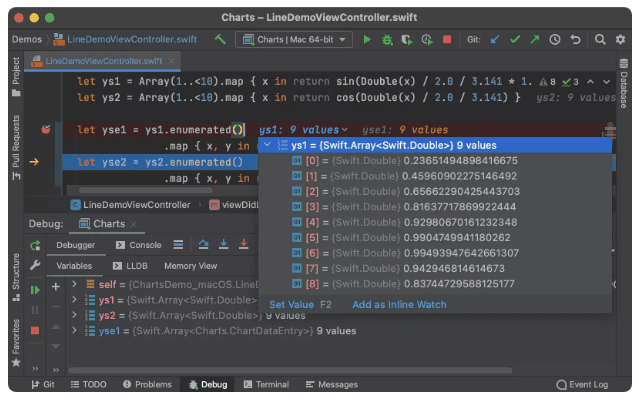Click Variables pane horizontal scrollbar
This screenshot has width=639, height=402.
[290, 370]
